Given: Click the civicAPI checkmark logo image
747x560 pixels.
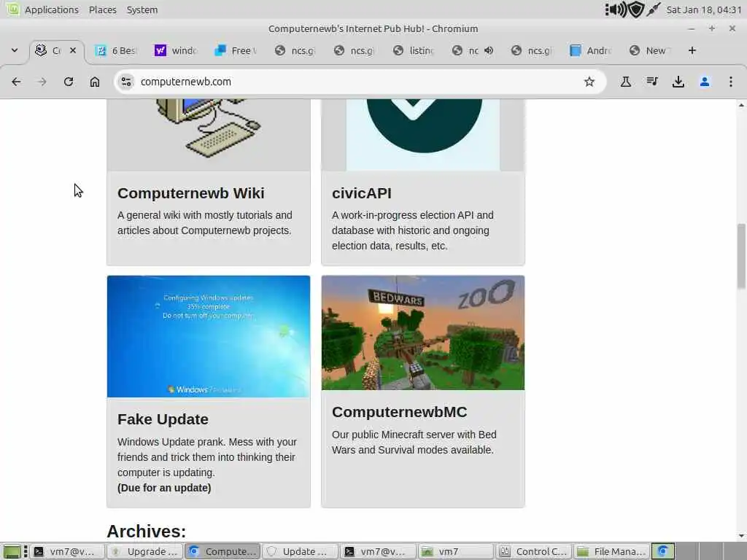Looking at the screenshot, I should pos(423,135).
